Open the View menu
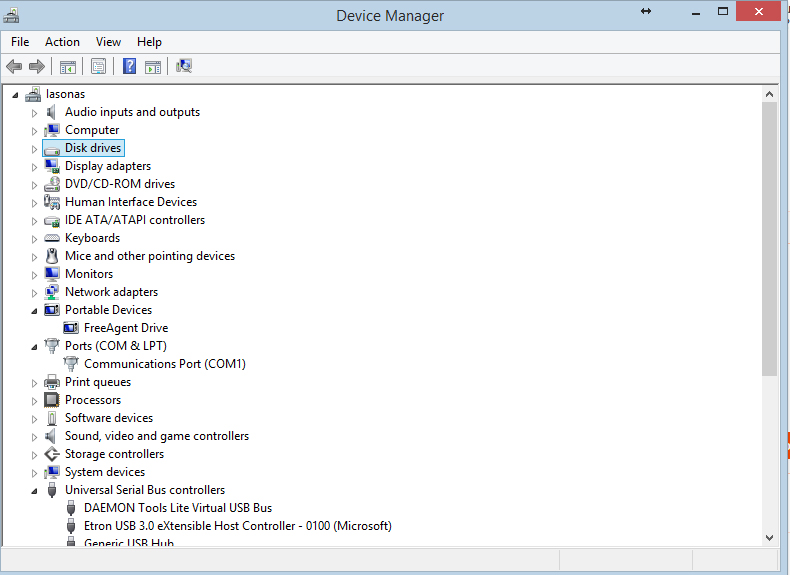Image resolution: width=790 pixels, height=575 pixels. pyautogui.click(x=108, y=42)
